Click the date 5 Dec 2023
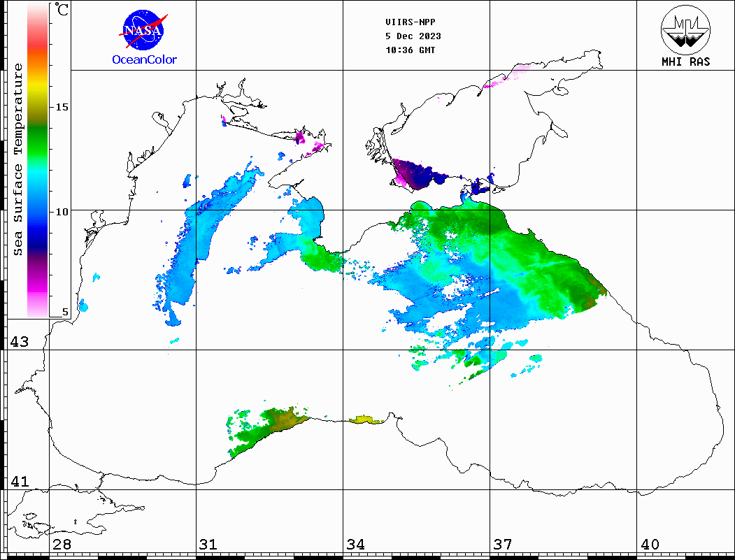Viewport: 735px width, 560px height. [x=413, y=36]
